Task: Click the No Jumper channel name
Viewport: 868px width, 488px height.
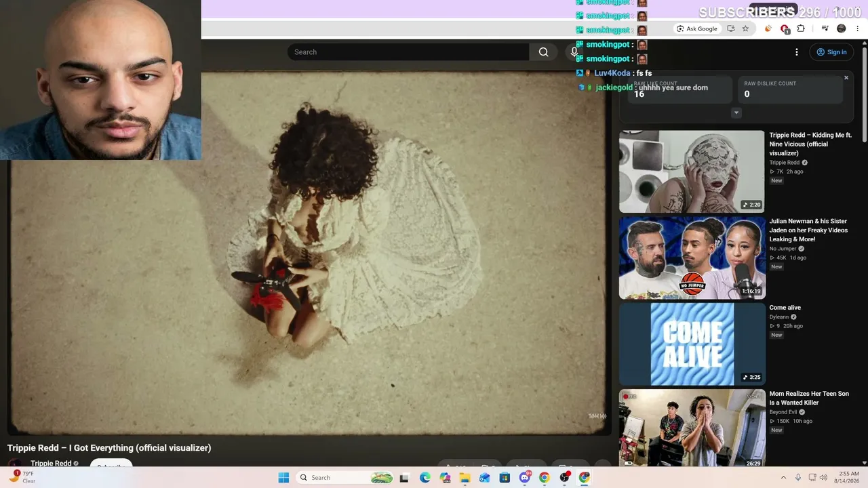Action: click(783, 249)
